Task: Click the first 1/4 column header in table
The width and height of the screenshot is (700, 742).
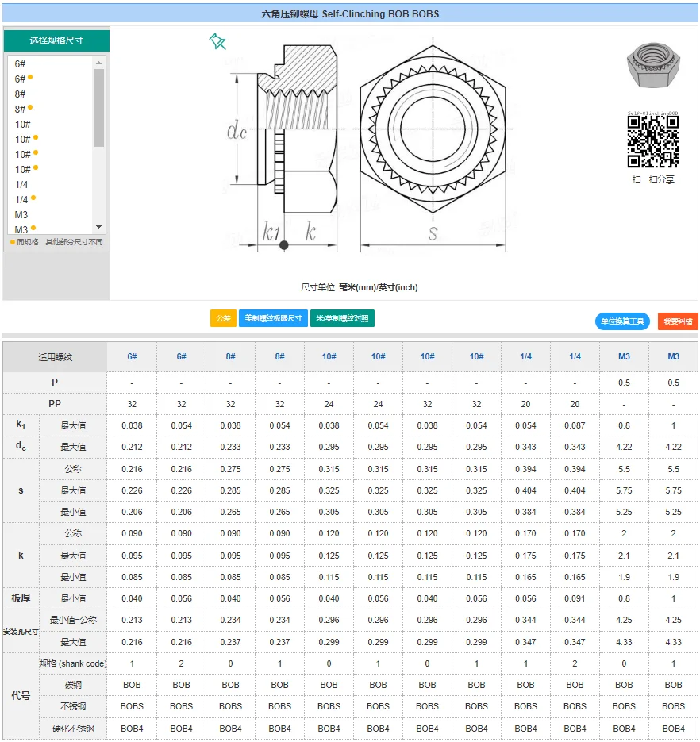Action: (x=525, y=356)
